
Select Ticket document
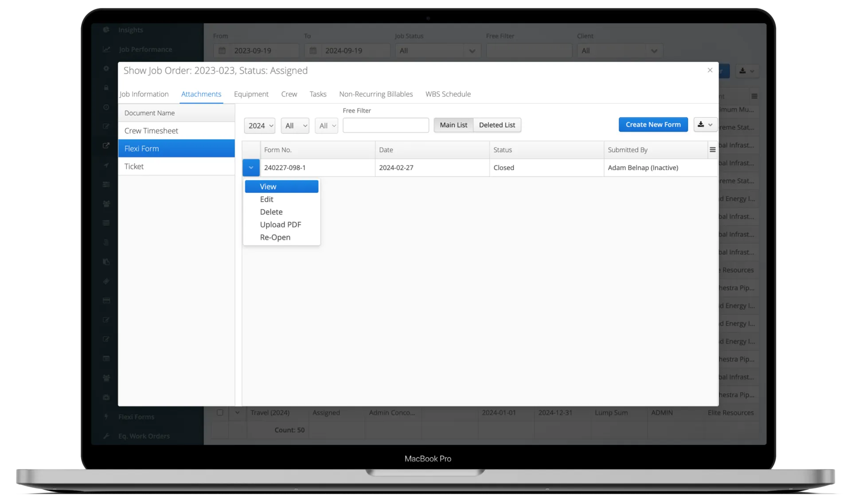tap(176, 166)
